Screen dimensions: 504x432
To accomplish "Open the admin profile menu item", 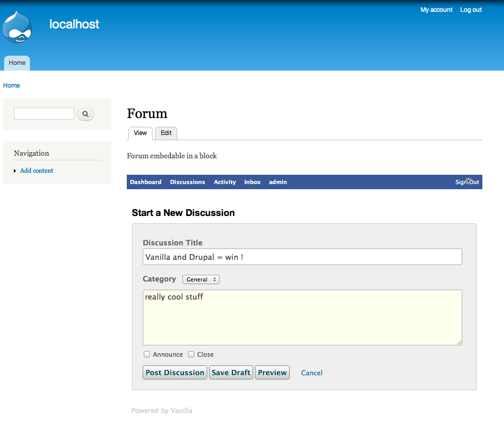I will (x=278, y=182).
